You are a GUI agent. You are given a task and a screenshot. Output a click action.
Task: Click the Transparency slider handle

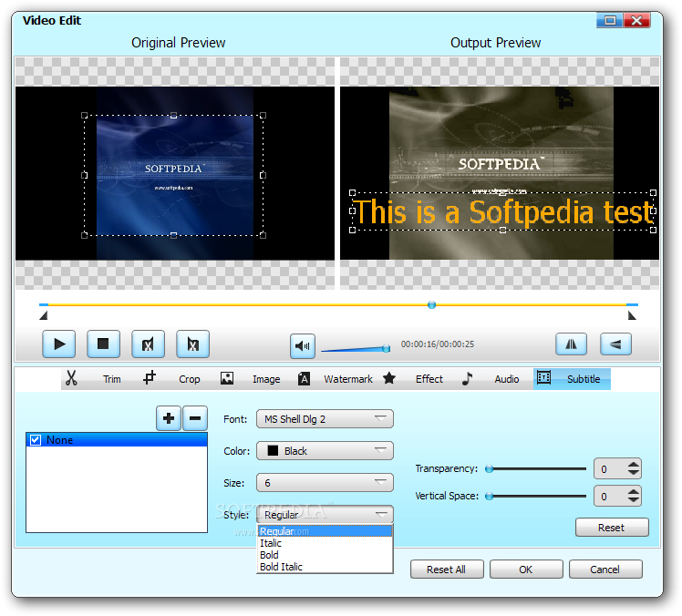(490, 468)
